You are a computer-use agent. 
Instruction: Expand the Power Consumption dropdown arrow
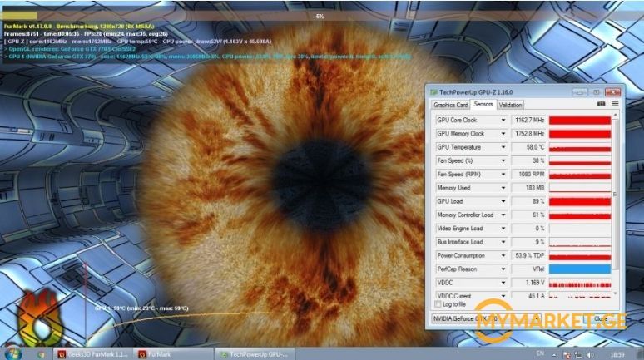503,255
